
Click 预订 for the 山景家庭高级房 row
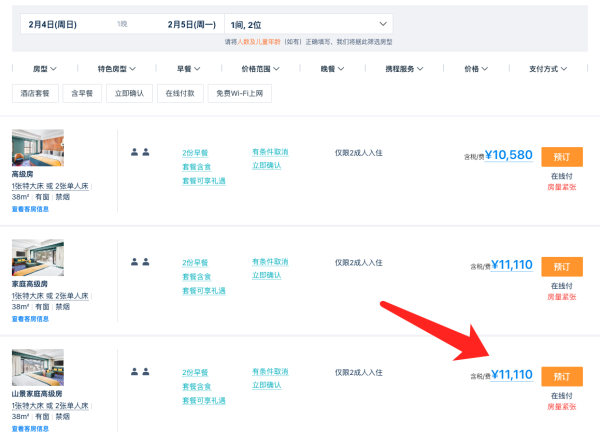pos(562,377)
